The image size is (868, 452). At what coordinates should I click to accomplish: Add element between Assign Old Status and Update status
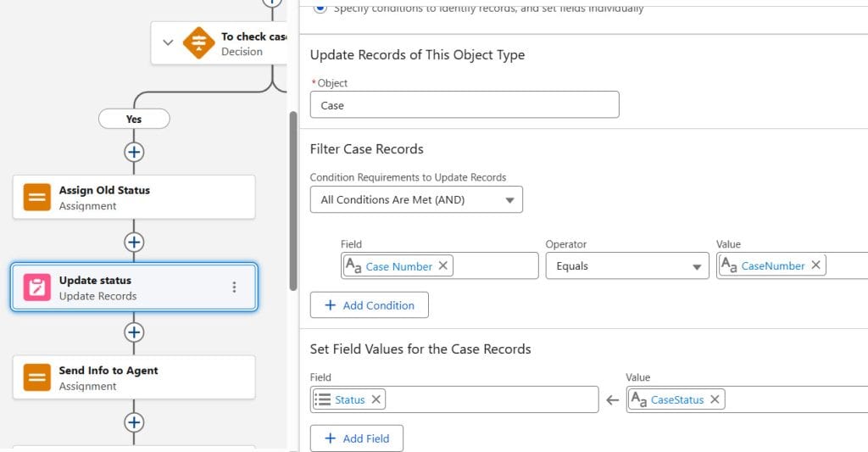point(134,242)
